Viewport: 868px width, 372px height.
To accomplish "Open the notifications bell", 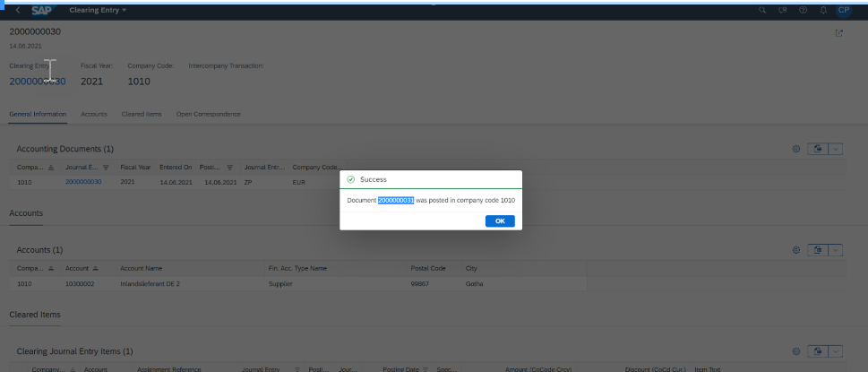I will click(823, 10).
